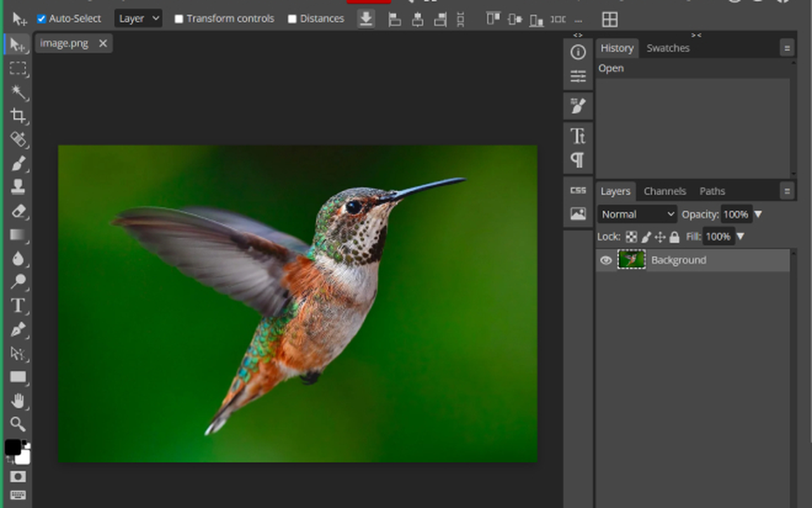Switch to the Channels tab
The width and height of the screenshot is (812, 508).
(x=665, y=191)
